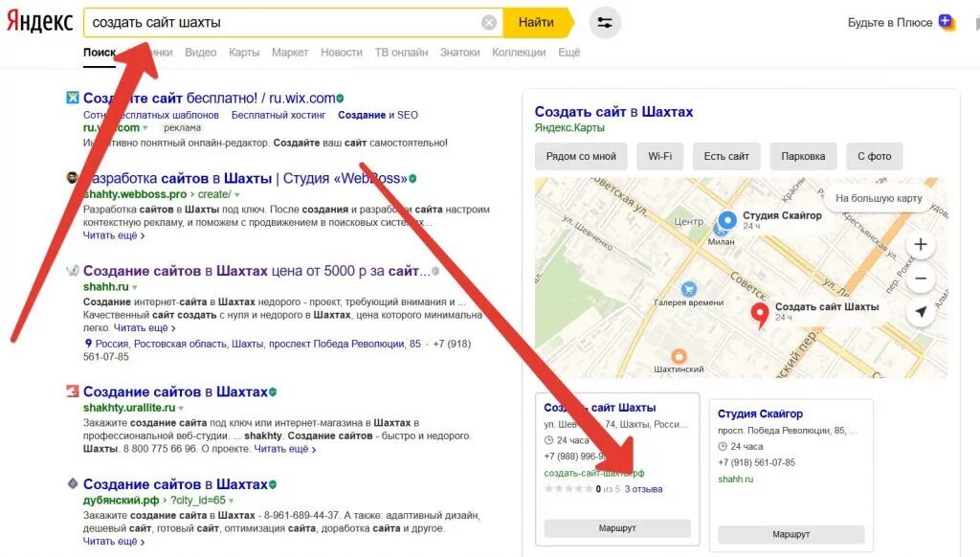This screenshot has width=980, height=557.
Task: Click дубянский.рф result favicon
Action: click(x=73, y=483)
